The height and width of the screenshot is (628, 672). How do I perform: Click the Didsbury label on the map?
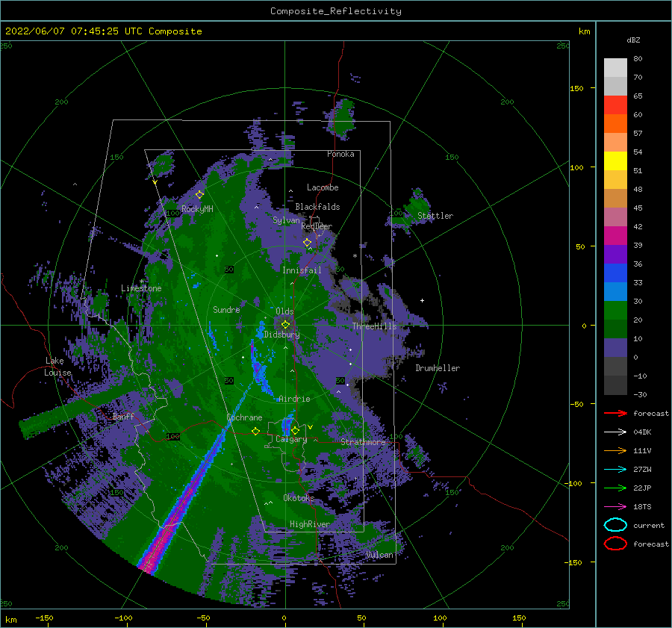click(x=281, y=335)
